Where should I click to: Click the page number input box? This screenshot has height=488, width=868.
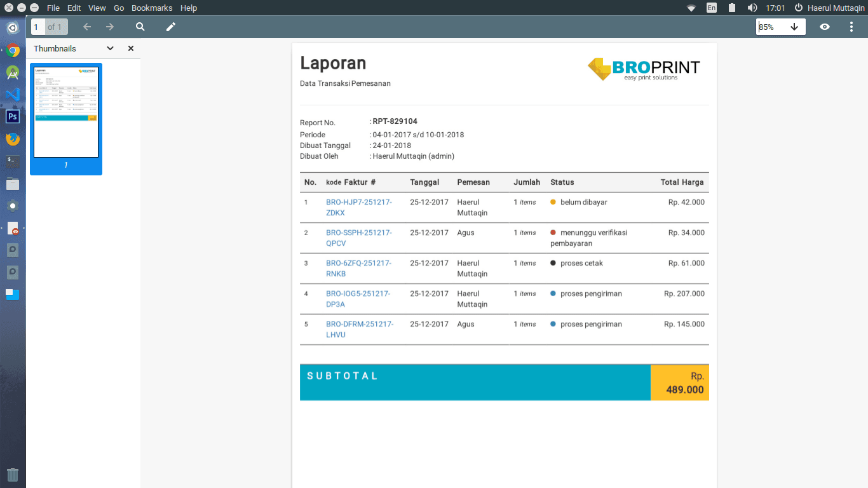[x=37, y=27]
